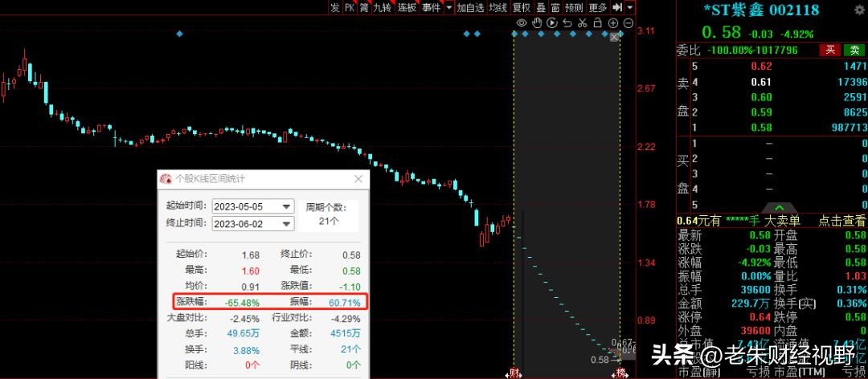Select the scissors cut tool
Screen dimensions: 868x379
pos(583,22)
